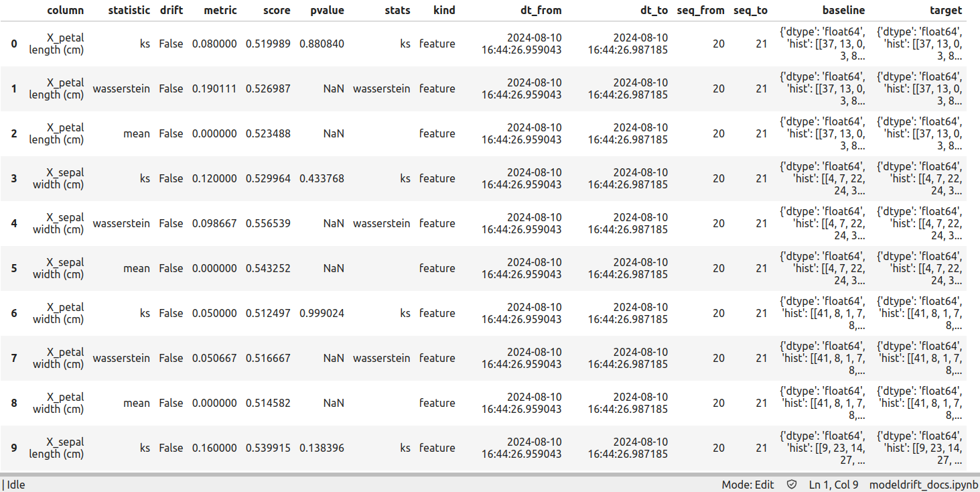Click the notebook trust shield icon
Image resolution: width=980 pixels, height=492 pixels.
click(x=792, y=485)
